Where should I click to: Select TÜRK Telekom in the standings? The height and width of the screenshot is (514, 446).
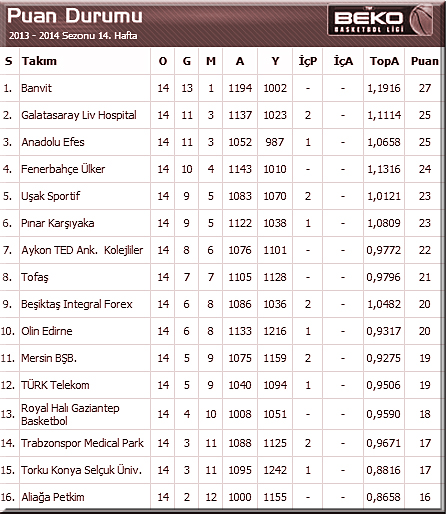55,385
